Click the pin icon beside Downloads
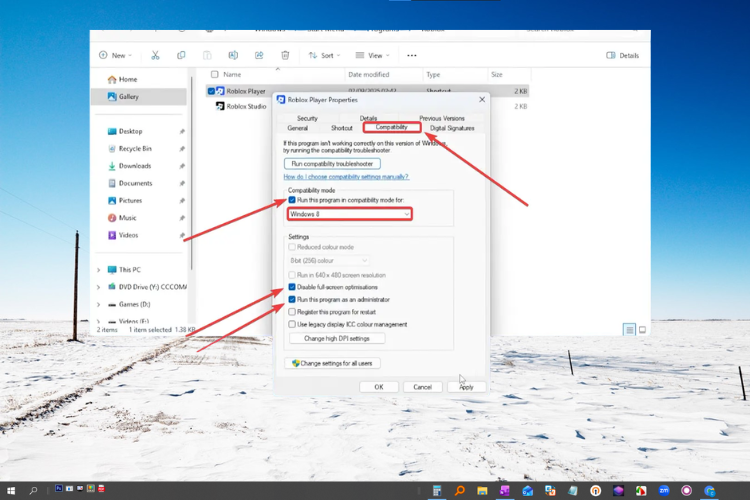This screenshot has height=500, width=750. 182,166
